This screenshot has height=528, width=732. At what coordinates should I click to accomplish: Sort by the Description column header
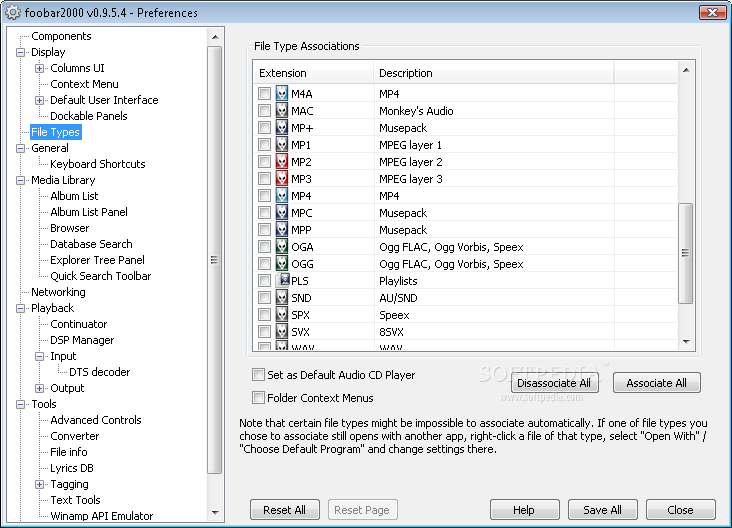(494, 73)
